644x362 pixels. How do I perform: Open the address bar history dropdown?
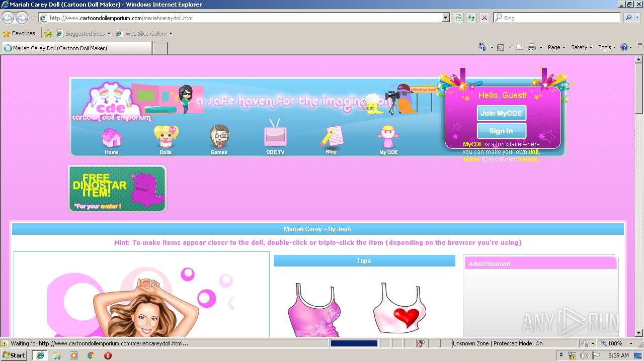445,18
